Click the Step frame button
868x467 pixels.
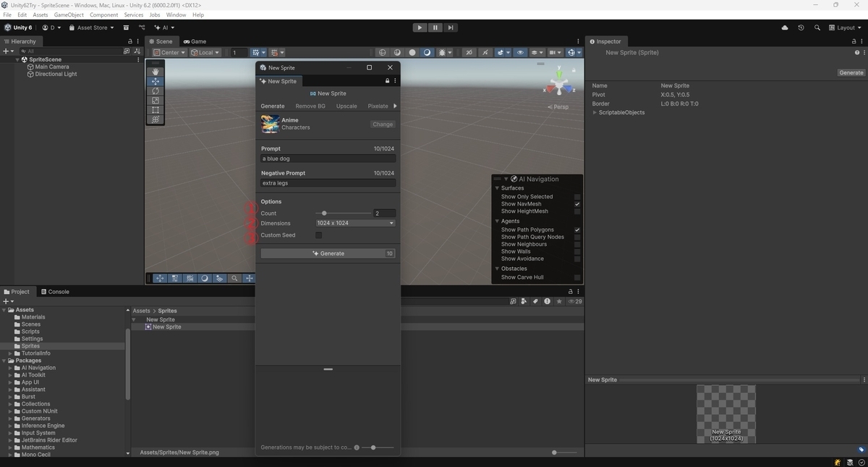coord(450,28)
